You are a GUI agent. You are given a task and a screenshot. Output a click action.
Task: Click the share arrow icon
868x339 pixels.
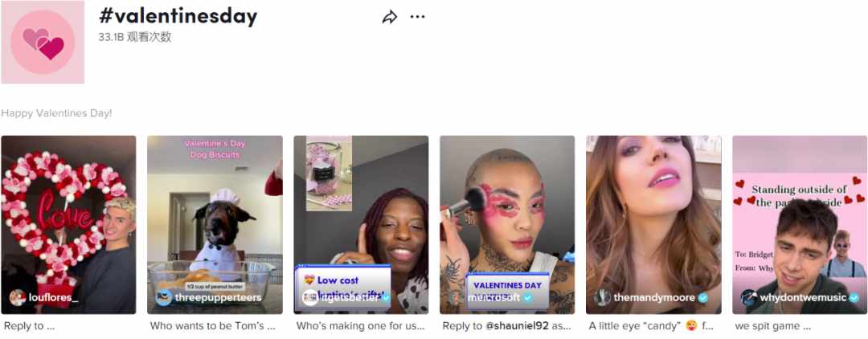coord(390,17)
